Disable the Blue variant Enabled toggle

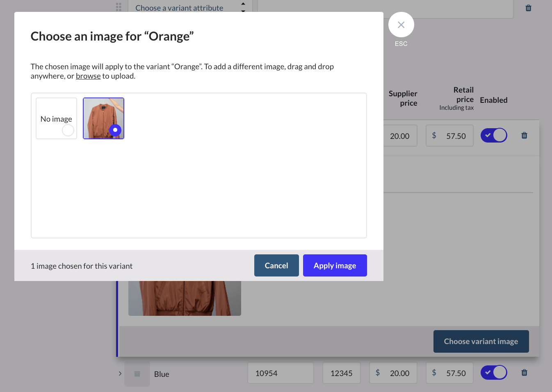494,373
